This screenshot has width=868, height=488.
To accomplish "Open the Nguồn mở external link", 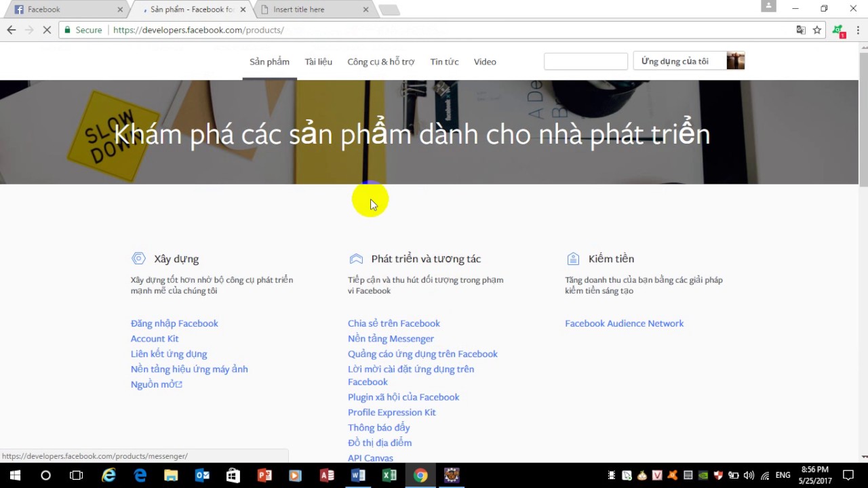I will coord(157,384).
